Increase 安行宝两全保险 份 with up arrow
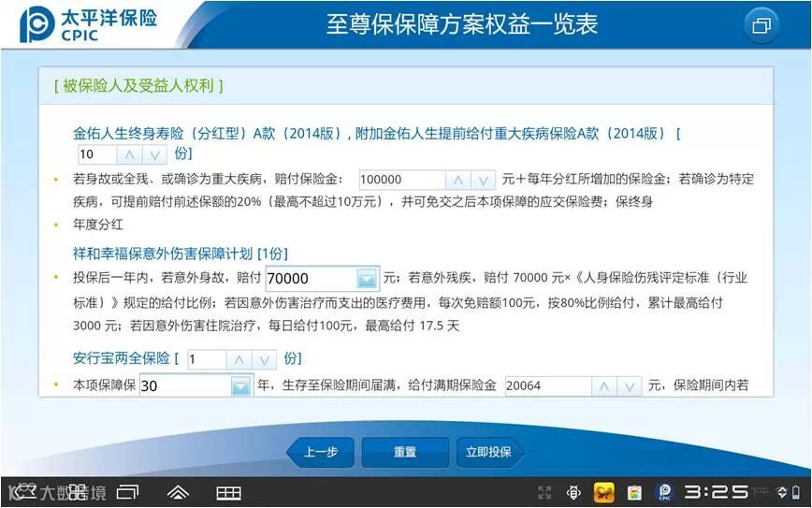This screenshot has width=812, height=508. click(239, 359)
